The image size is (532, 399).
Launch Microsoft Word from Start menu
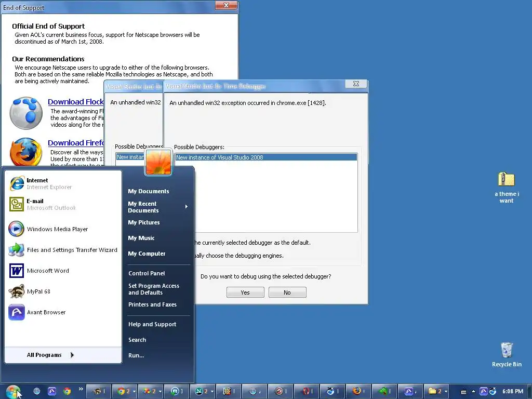[63, 270]
